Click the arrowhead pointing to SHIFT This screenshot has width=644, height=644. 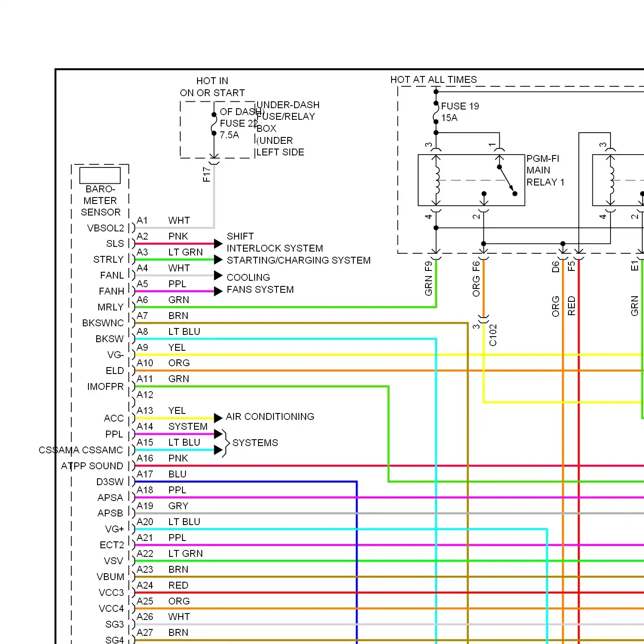(x=218, y=244)
